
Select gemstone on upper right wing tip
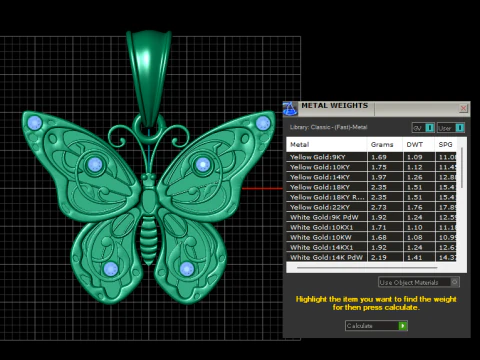263,123
